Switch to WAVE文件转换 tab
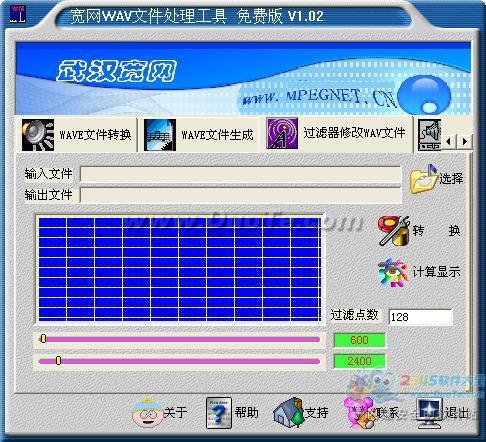Screen dimensions: 486x442 (77, 135)
